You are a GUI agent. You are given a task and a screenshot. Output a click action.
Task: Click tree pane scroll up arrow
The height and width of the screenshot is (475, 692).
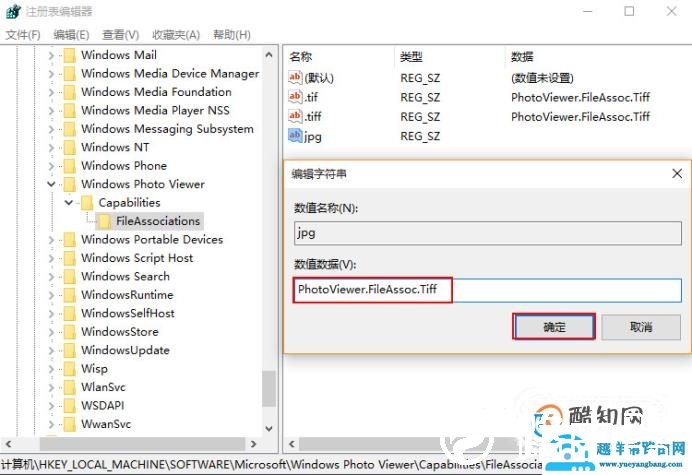coord(269,55)
